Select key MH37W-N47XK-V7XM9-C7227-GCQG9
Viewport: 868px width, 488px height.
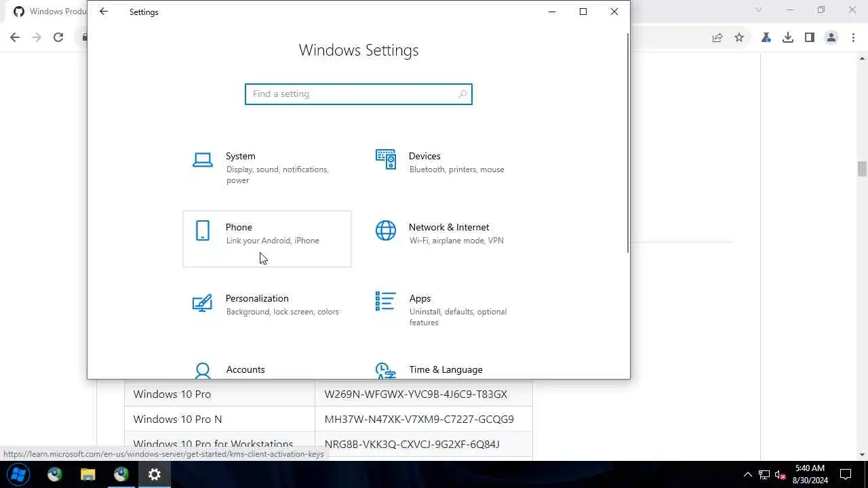coord(419,419)
